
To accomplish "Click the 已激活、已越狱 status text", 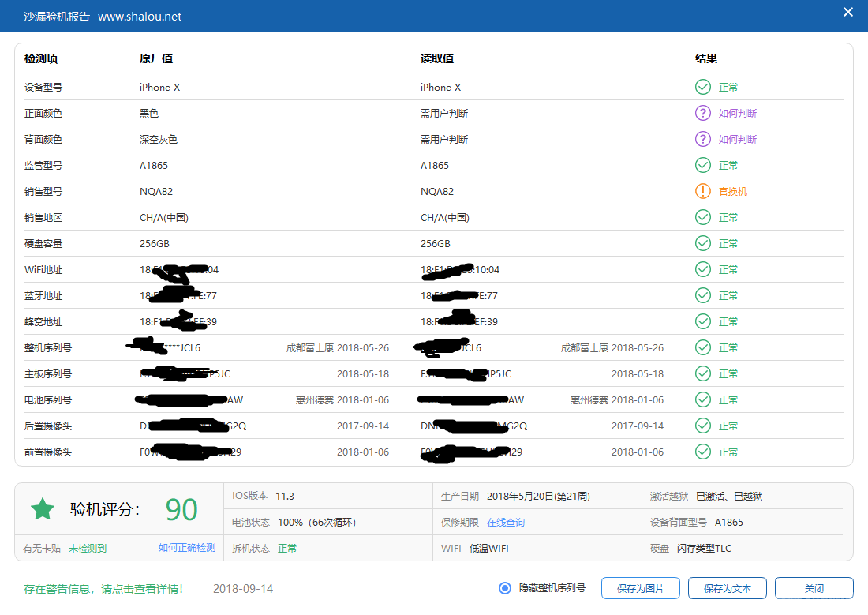I will 729,497.
